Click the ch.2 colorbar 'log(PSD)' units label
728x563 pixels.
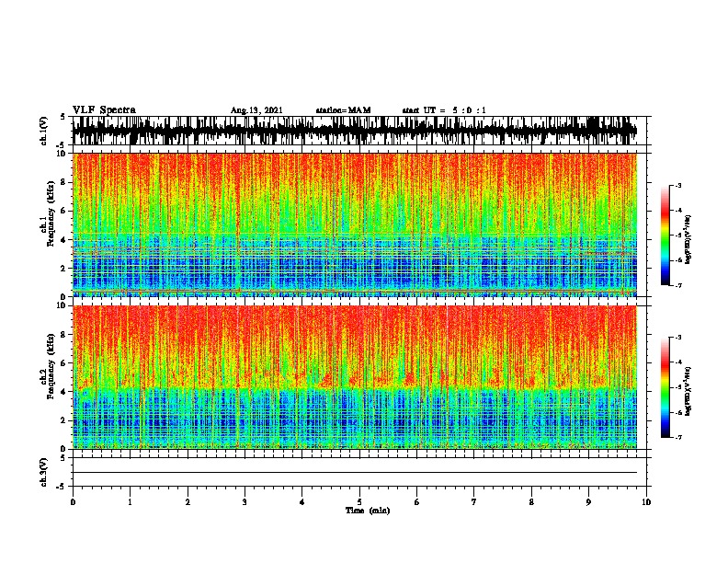(x=688, y=391)
